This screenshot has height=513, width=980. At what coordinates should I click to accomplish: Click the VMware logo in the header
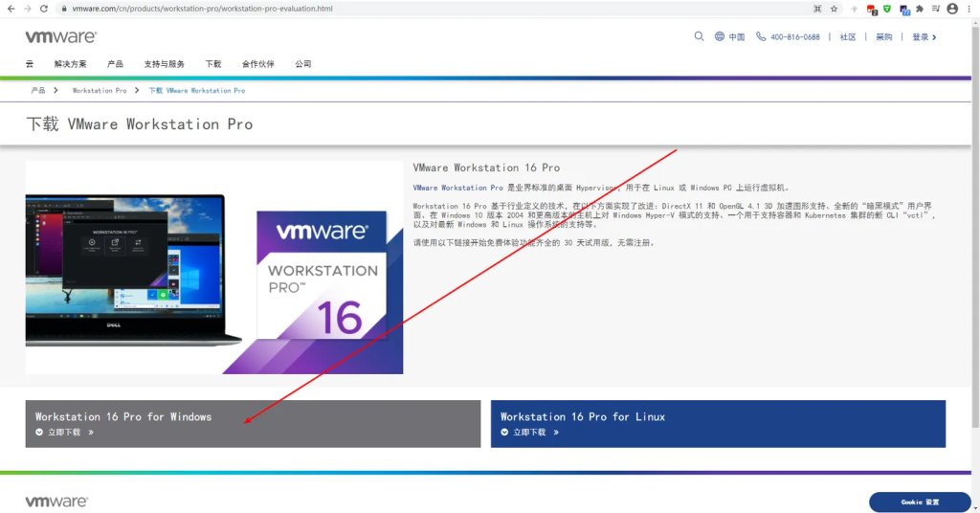point(60,37)
